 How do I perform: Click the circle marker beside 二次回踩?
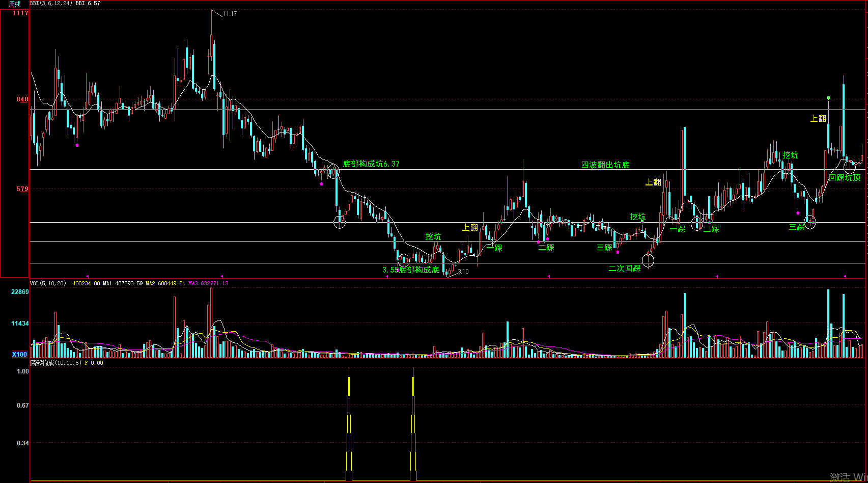point(648,261)
